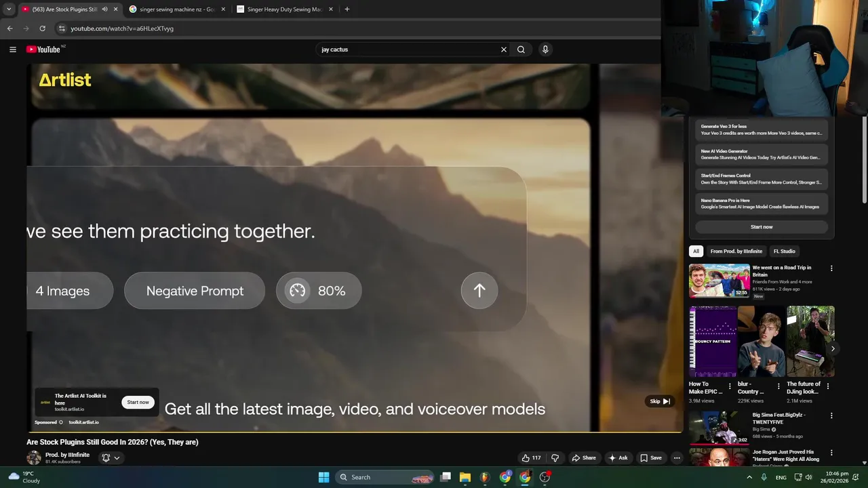The height and width of the screenshot is (488, 868).
Task: Save the video to a playlist
Action: click(651, 458)
